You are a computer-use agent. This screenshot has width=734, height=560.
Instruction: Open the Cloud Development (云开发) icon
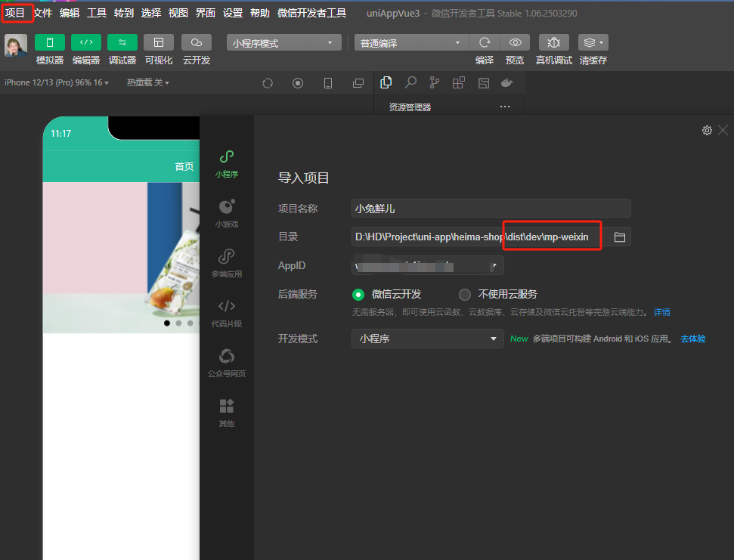coord(197,42)
